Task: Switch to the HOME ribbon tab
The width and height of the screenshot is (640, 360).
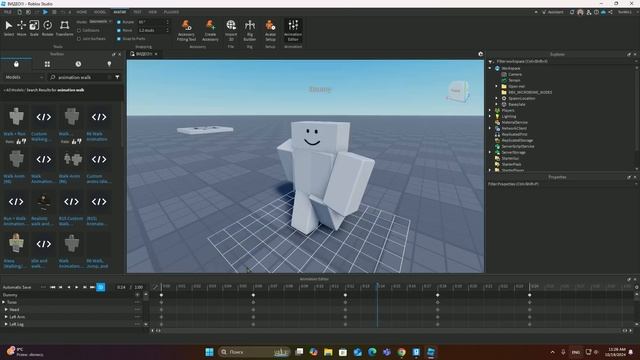Action: click(x=82, y=12)
